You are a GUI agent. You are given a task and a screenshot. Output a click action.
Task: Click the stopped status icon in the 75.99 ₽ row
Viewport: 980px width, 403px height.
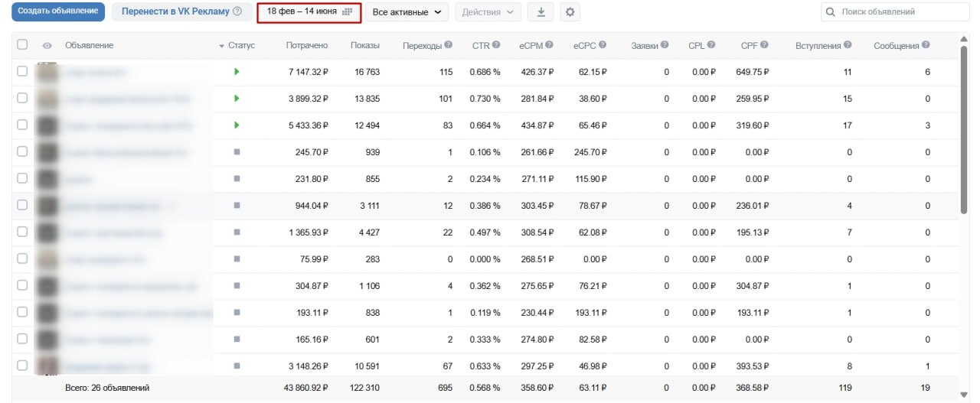point(237,258)
